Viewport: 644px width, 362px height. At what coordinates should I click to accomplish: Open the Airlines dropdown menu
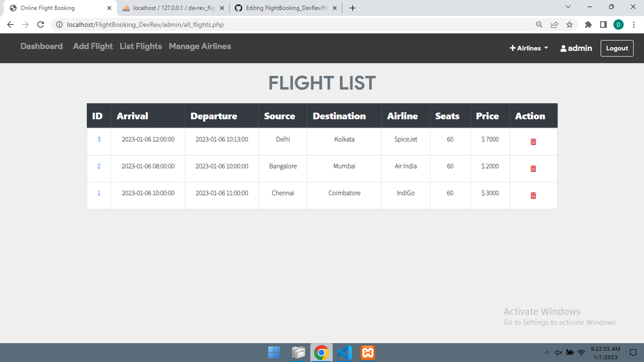[x=528, y=48]
